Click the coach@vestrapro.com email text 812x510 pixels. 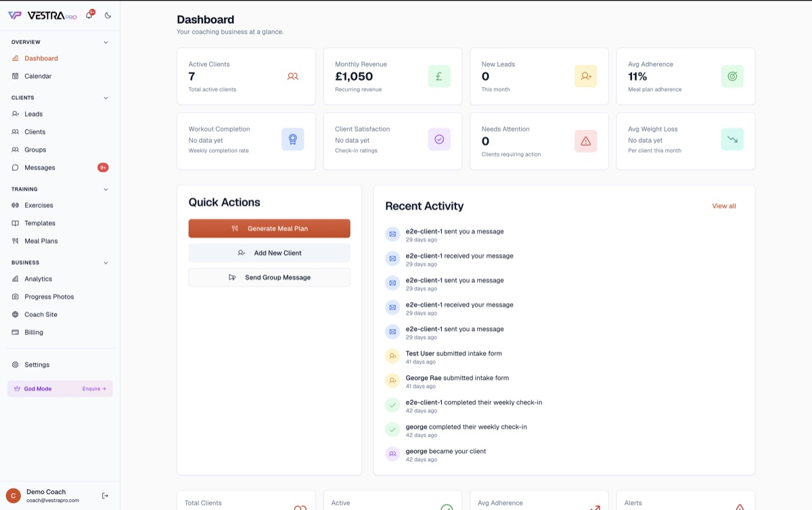click(x=53, y=501)
